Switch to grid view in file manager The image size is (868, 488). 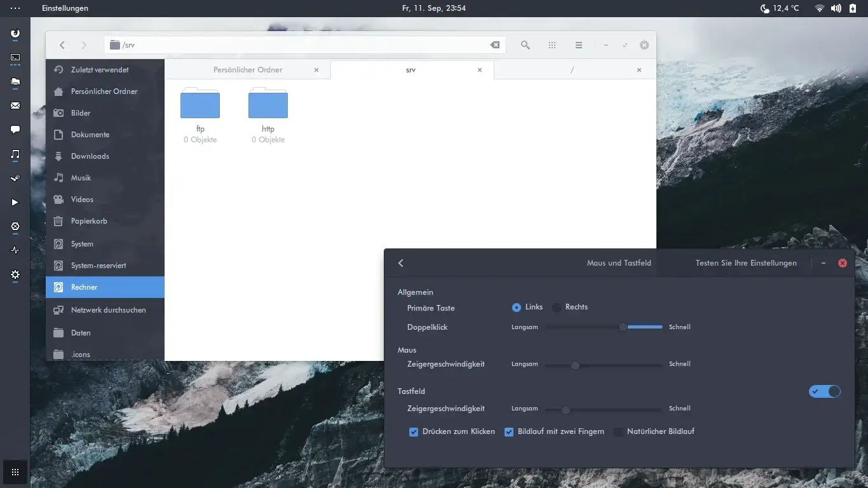552,45
